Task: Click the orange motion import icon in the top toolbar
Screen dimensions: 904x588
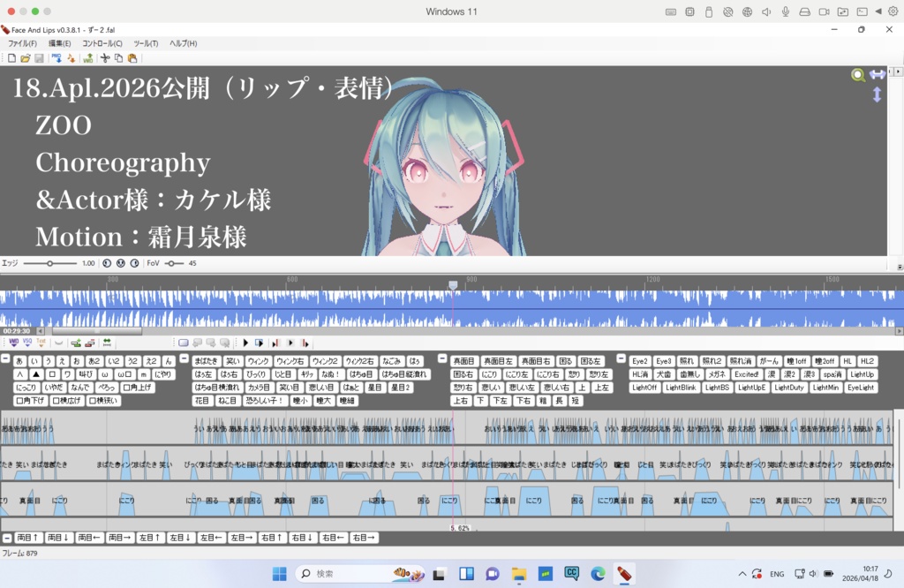Action: pyautogui.click(x=71, y=58)
